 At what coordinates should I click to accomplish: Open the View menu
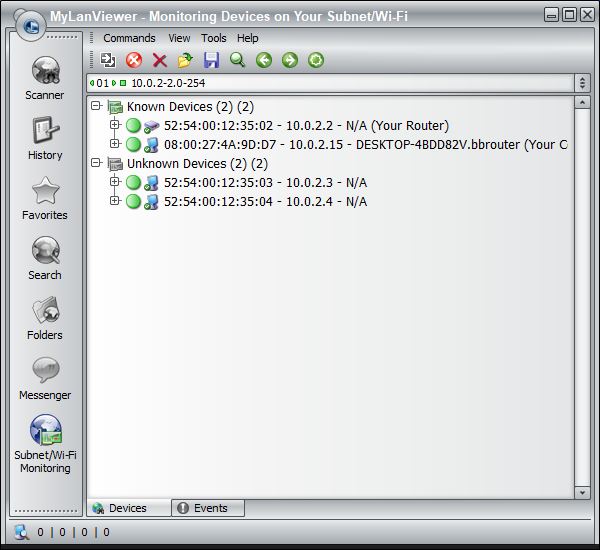point(179,38)
